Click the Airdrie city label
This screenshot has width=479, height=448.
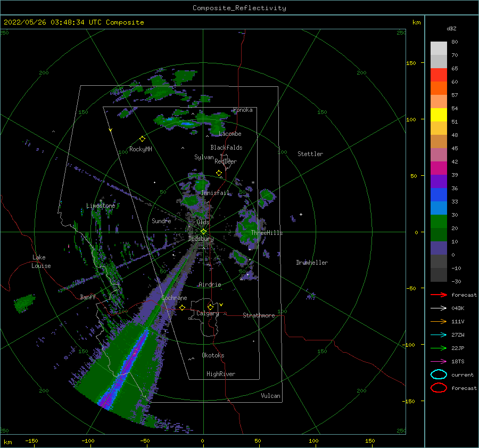tap(210, 284)
